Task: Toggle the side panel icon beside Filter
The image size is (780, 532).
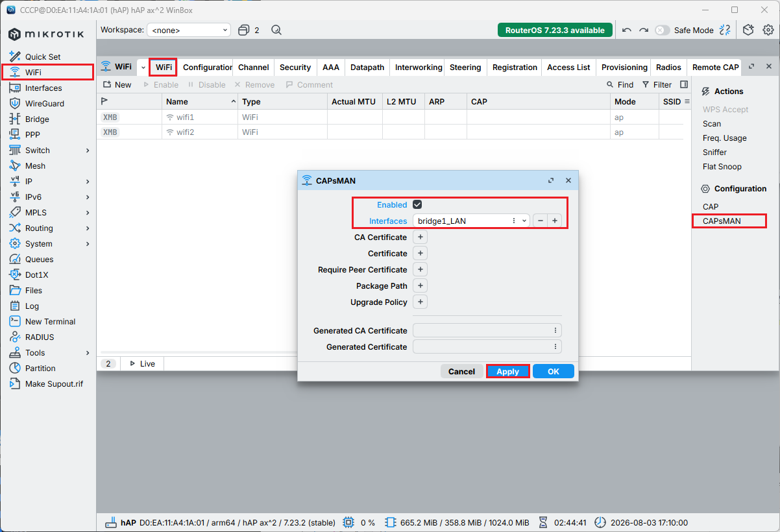Action: [684, 85]
